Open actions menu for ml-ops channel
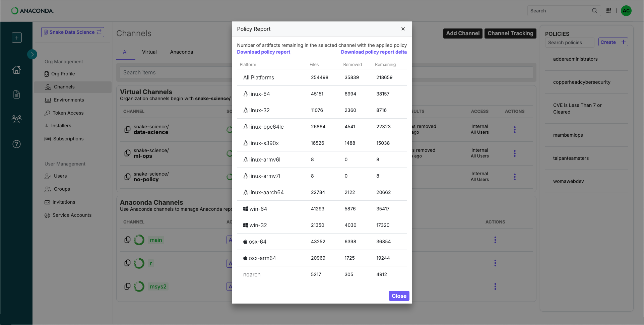 point(515,153)
